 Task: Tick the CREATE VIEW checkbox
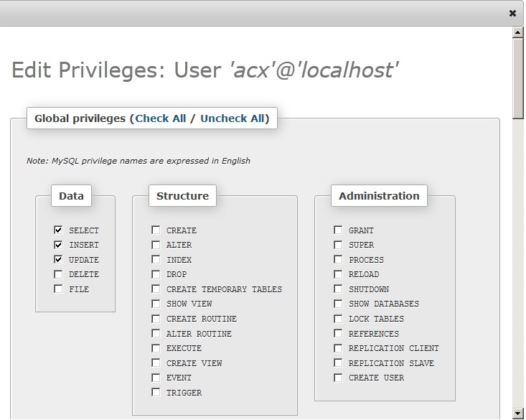click(x=156, y=363)
